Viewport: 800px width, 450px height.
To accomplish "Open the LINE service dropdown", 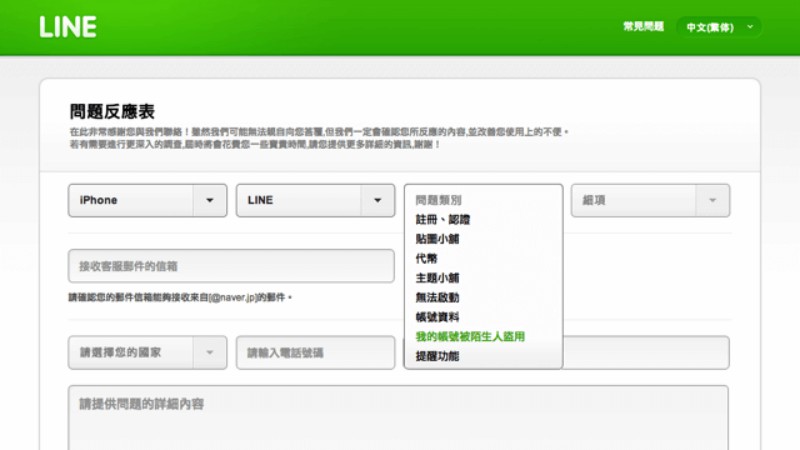I will coord(315,201).
